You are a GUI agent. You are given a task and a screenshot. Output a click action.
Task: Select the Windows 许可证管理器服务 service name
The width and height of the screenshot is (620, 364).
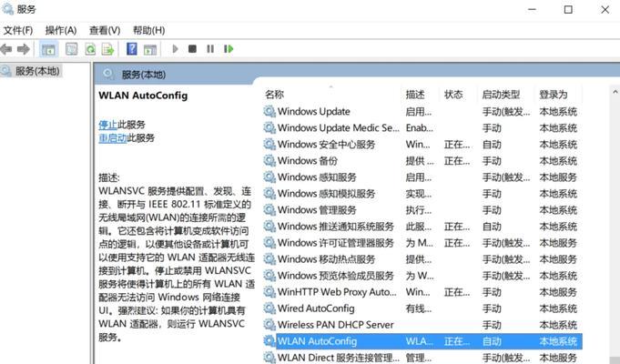pos(336,243)
